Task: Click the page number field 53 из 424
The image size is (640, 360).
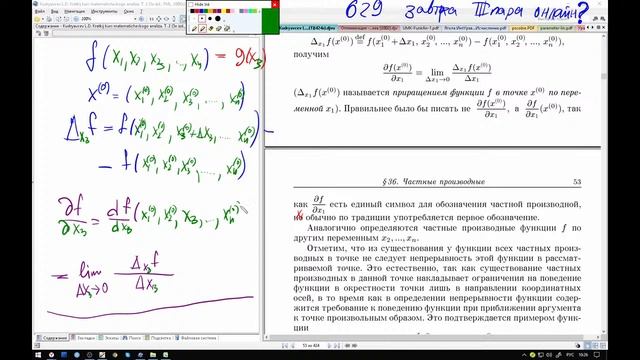Action: coord(311,346)
